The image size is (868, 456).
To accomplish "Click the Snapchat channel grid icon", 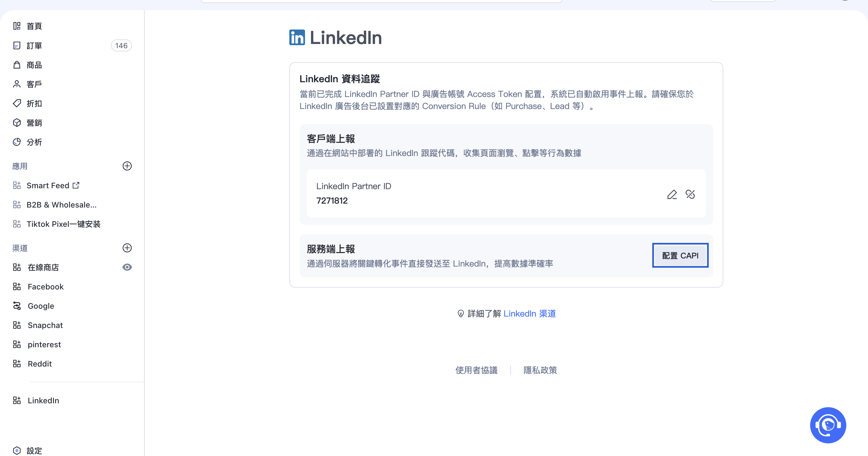I will (17, 325).
